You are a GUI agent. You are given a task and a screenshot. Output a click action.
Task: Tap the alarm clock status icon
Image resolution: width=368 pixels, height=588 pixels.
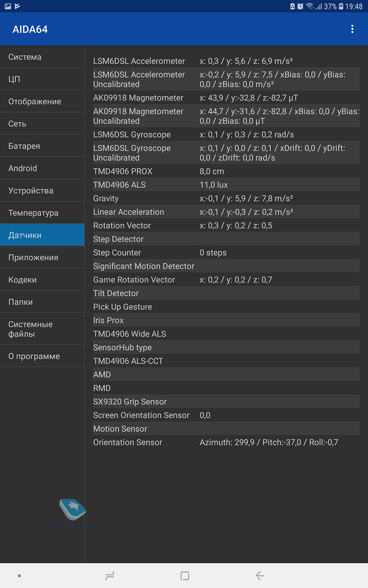point(300,6)
